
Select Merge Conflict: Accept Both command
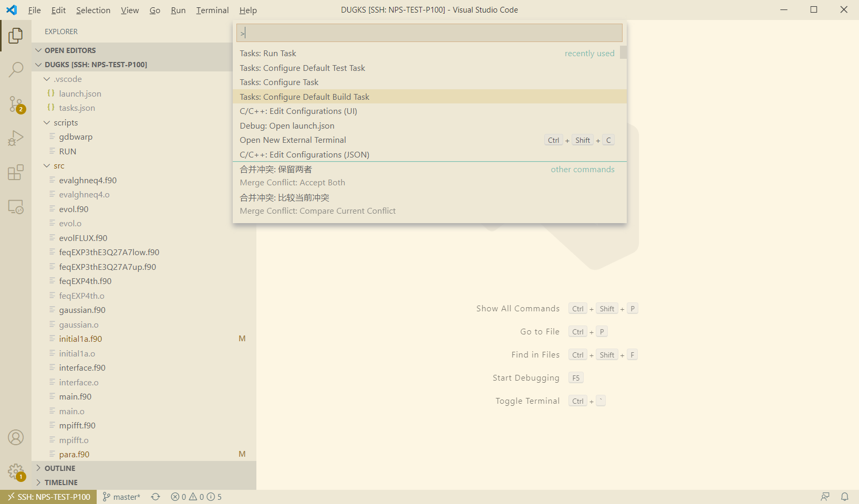click(x=430, y=176)
